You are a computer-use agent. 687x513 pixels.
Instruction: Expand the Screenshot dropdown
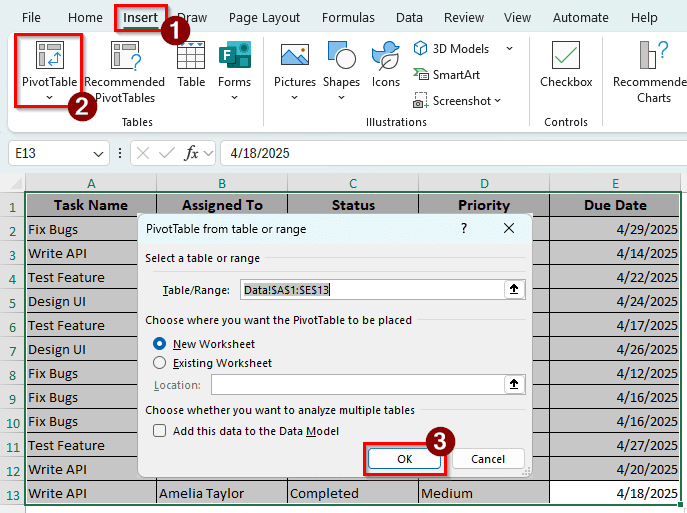pos(497,100)
